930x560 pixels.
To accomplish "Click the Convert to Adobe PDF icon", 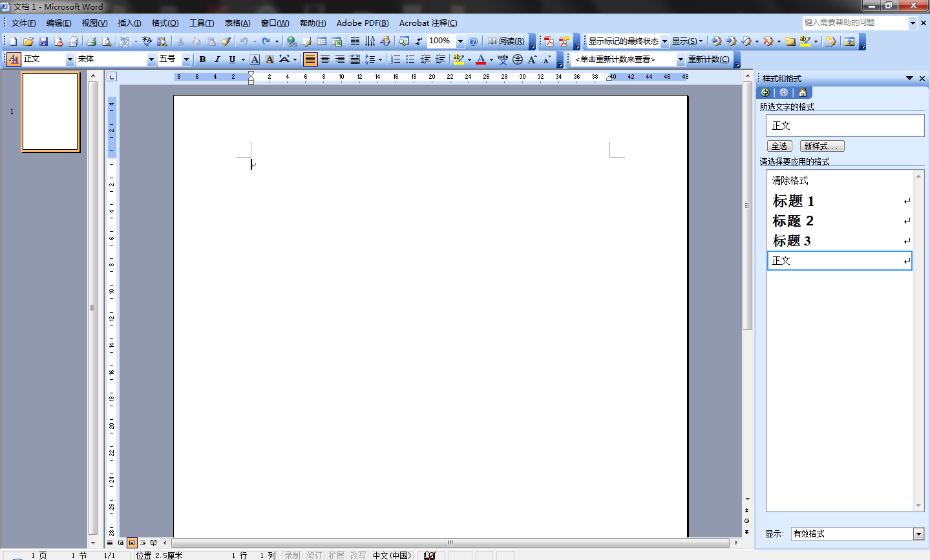I will coord(549,41).
